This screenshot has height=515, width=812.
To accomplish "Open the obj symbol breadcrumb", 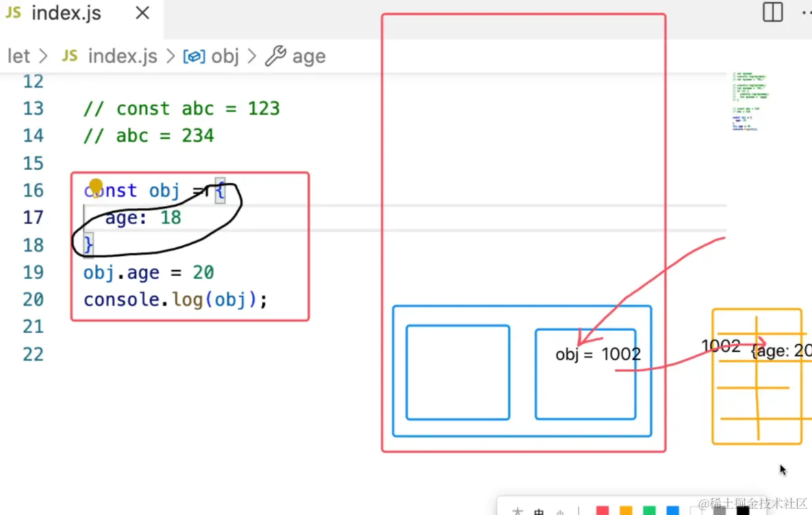I will coord(225,56).
